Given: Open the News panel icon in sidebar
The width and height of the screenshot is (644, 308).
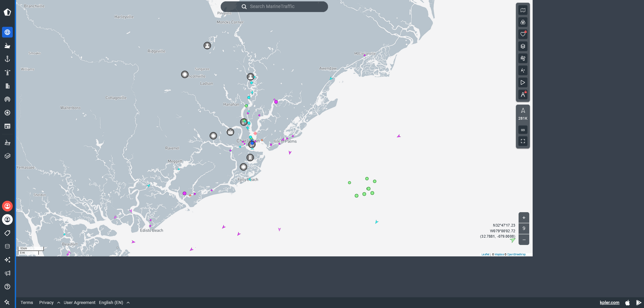Looking at the screenshot, I should point(7,126).
